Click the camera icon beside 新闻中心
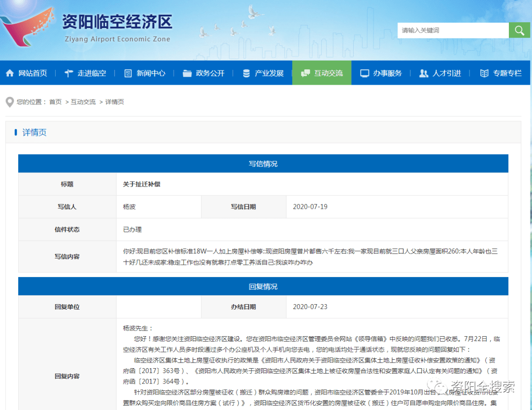The image size is (532, 410). tap(128, 72)
